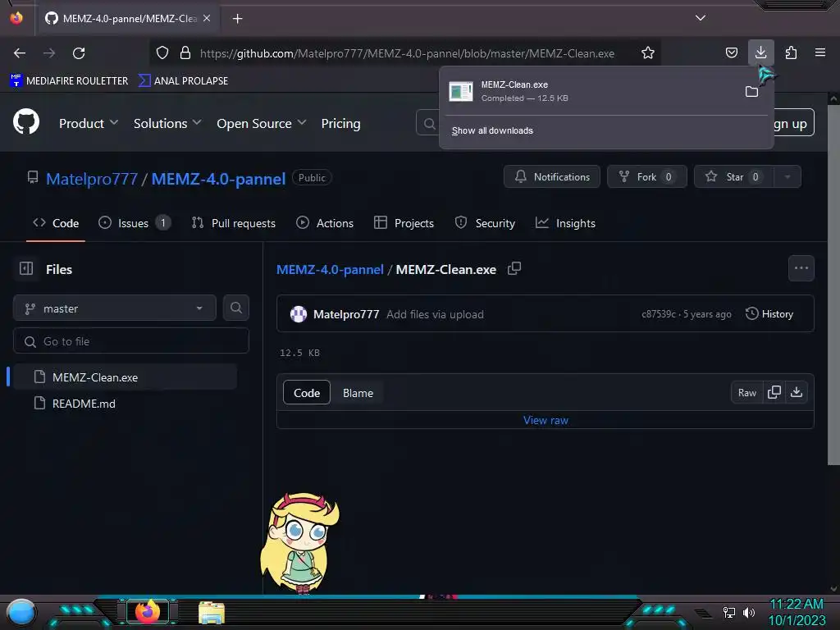840x630 pixels.
Task: Collapse the Files side panel icon
Action: tap(26, 268)
